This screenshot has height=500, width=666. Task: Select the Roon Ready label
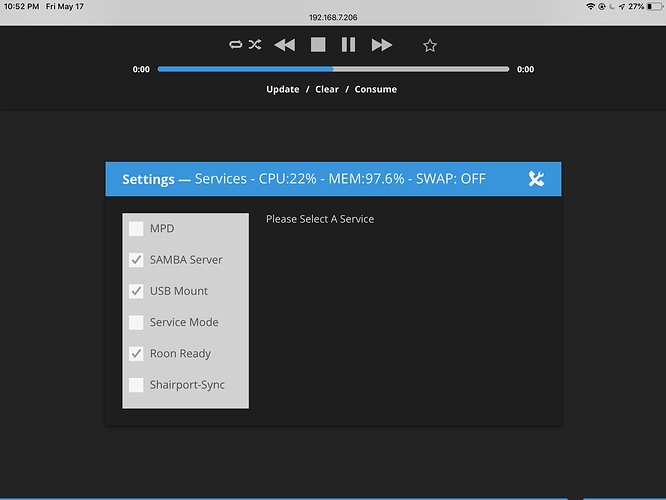(x=180, y=353)
